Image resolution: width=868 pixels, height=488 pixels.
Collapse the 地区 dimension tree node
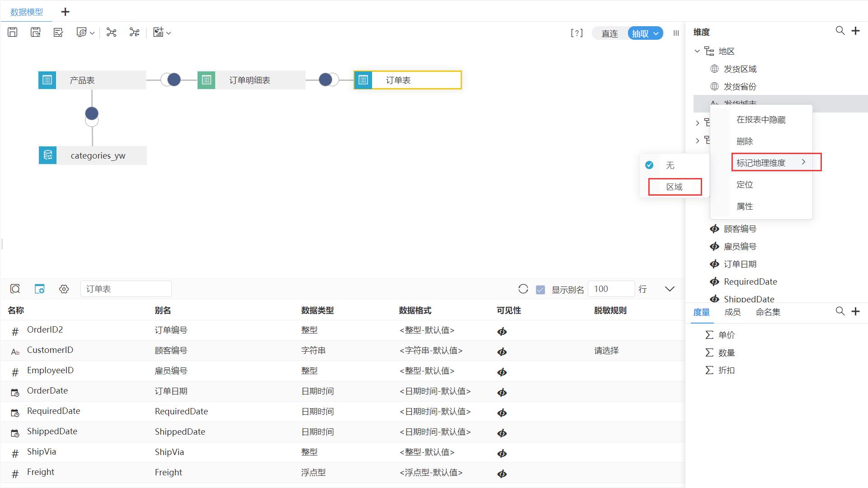(x=697, y=51)
